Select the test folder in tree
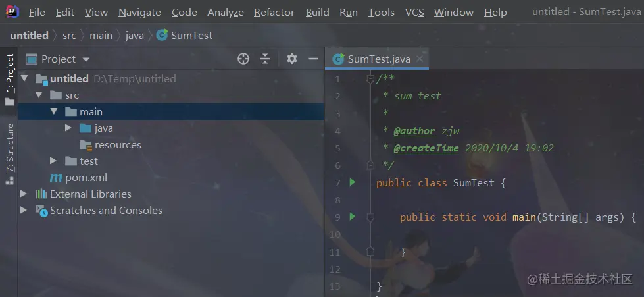Viewport: 644px width, 297px height. [171, 161]
